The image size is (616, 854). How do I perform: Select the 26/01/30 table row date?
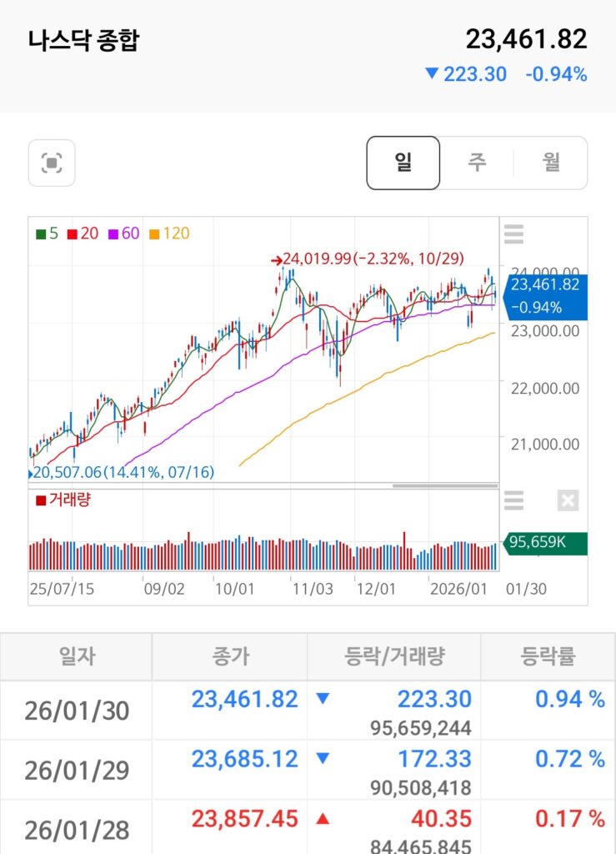77,711
